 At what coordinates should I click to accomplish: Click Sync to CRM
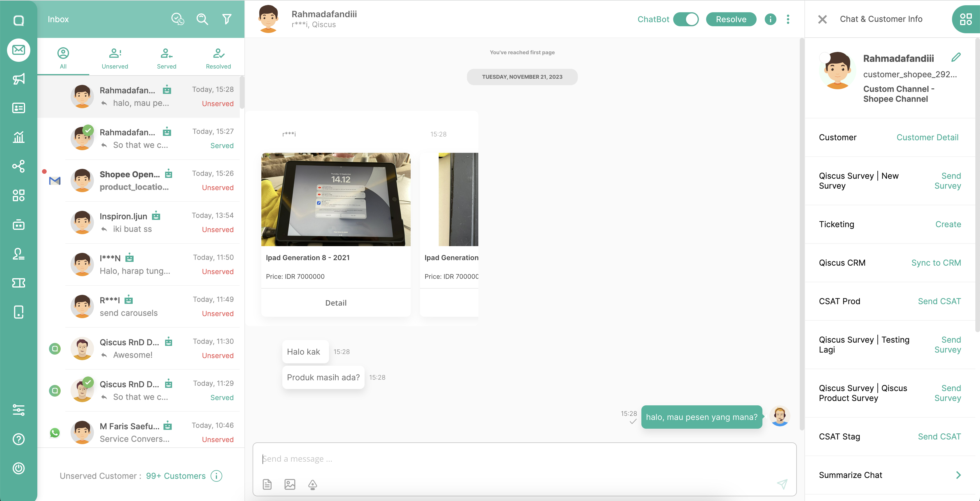936,262
